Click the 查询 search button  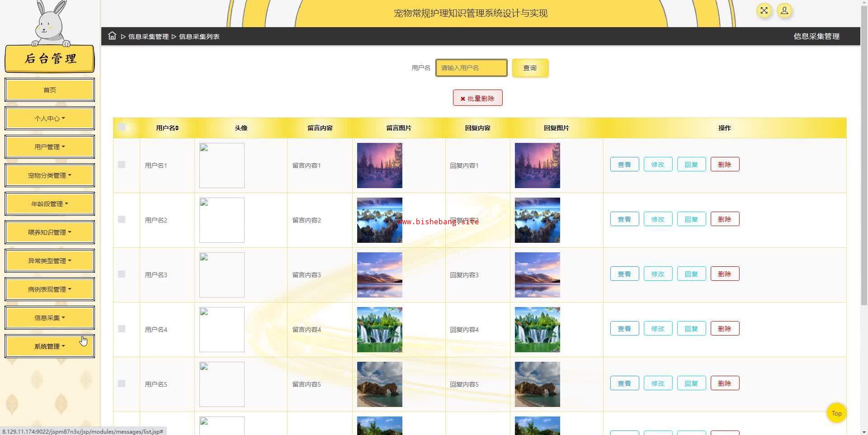(x=530, y=68)
